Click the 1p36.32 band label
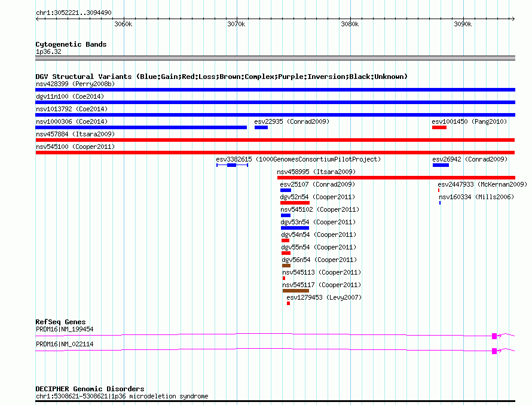 pyautogui.click(x=48, y=51)
